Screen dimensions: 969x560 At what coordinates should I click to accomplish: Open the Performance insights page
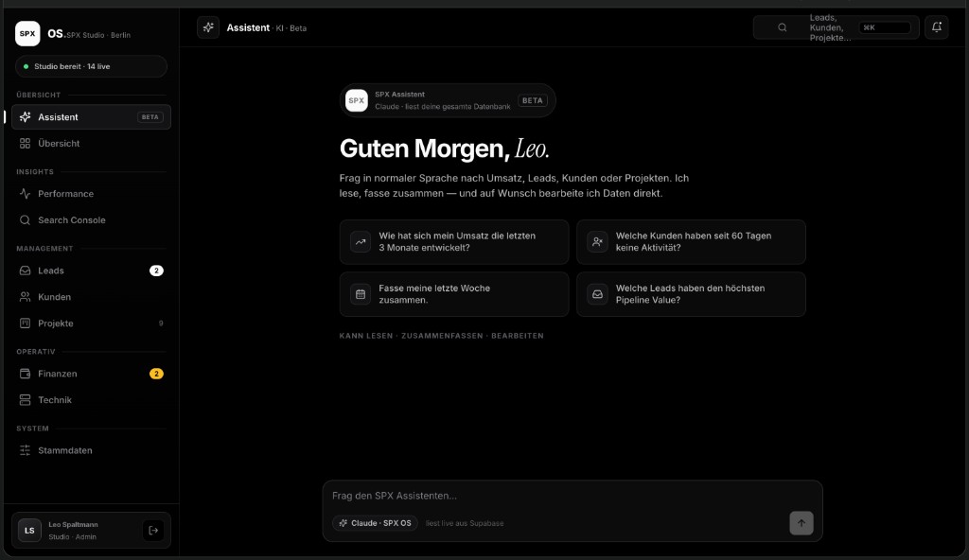tap(92, 194)
